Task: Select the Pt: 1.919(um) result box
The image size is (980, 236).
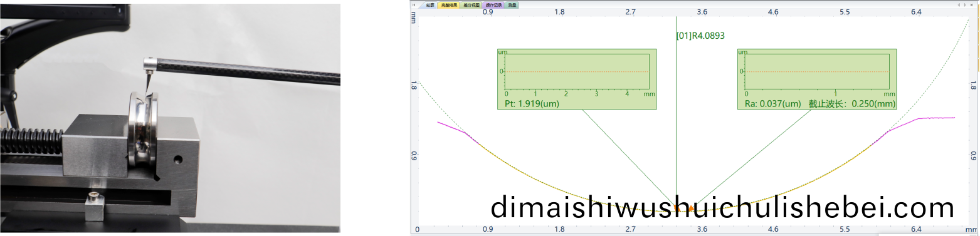Action: (x=576, y=80)
